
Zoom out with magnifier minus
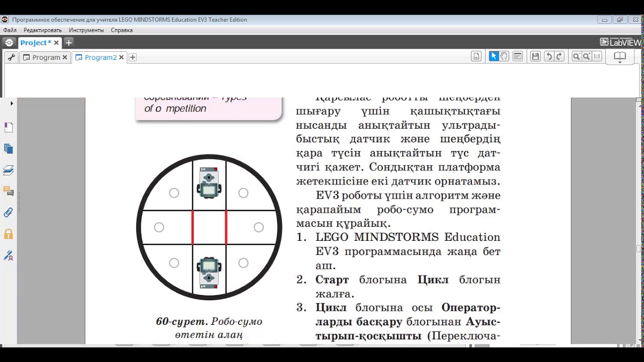tap(577, 56)
